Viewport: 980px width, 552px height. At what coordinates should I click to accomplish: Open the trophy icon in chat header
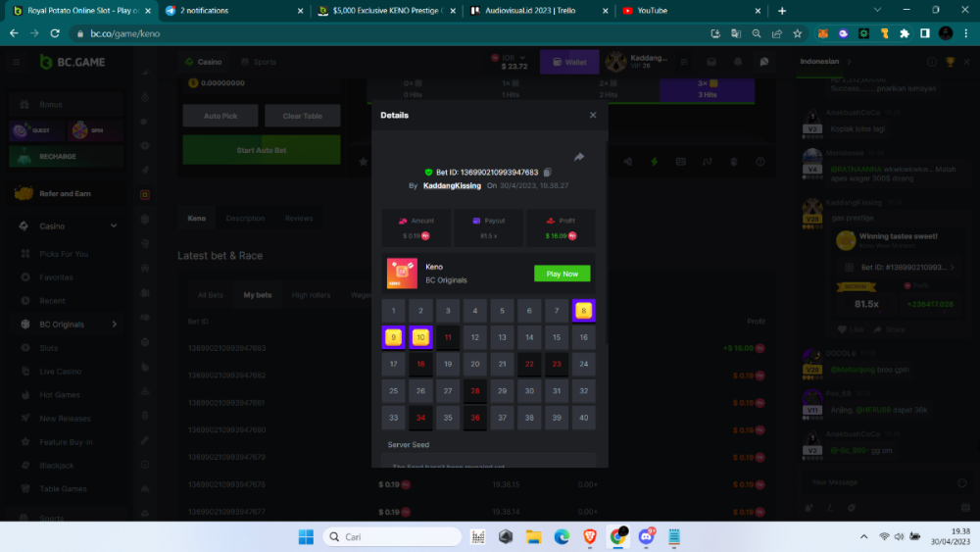pyautogui.click(x=950, y=62)
